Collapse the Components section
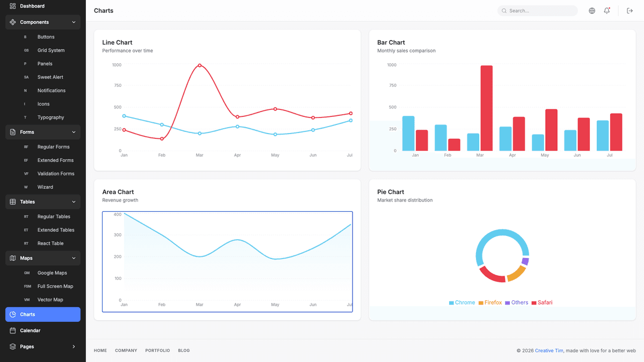 pos(74,22)
